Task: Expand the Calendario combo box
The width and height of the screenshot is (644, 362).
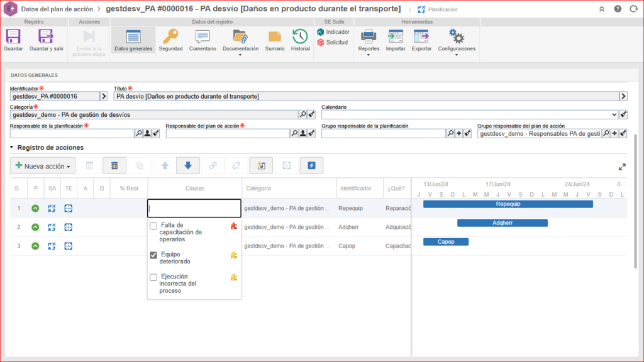Action: click(x=614, y=114)
